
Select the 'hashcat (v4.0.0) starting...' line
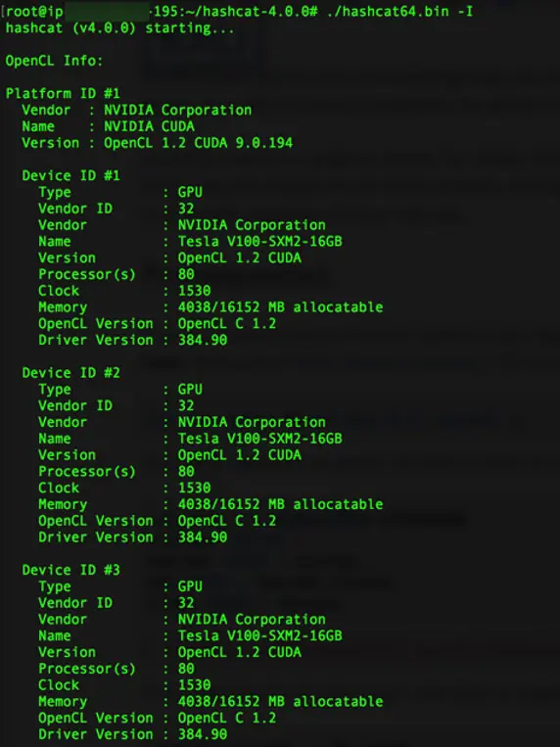click(x=119, y=28)
